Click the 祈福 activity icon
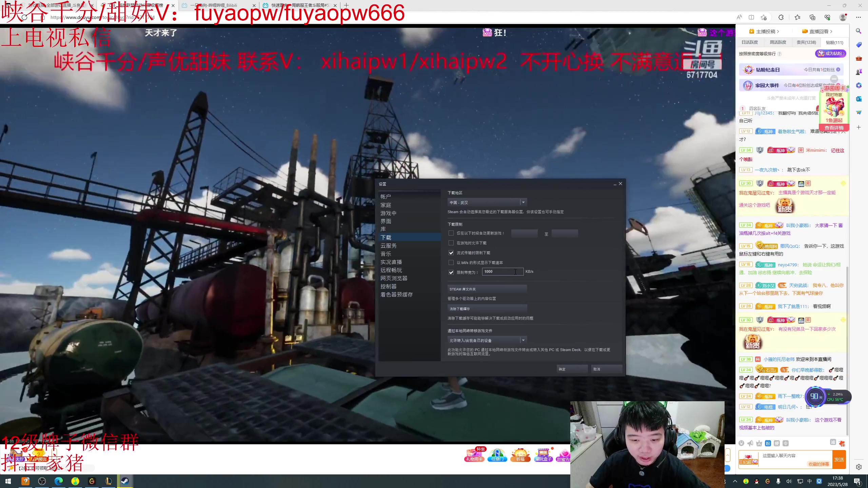Viewport: 868px width, 488px height. (520, 455)
